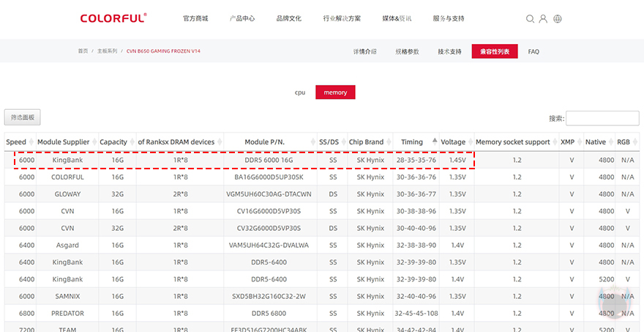Screen dimensions: 644x332
Task: Click module number DDR5 6000 16G
Action: click(x=270, y=160)
